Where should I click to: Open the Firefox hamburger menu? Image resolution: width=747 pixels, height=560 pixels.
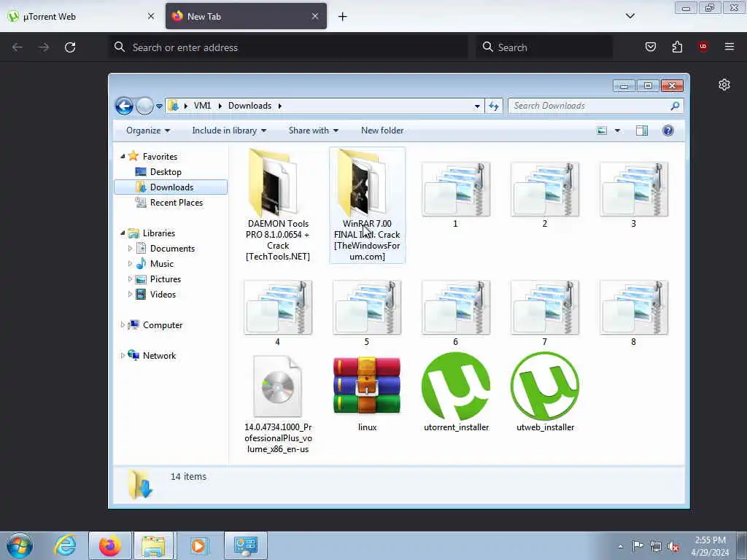click(729, 47)
